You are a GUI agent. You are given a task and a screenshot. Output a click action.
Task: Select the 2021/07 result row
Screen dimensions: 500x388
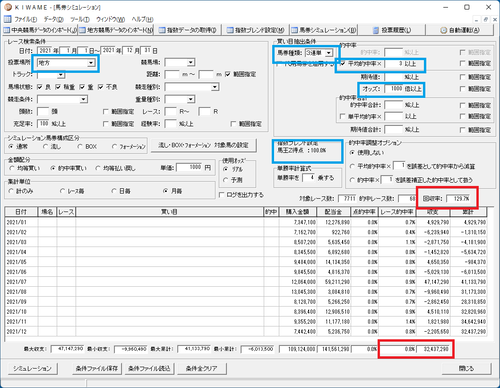click(246, 282)
